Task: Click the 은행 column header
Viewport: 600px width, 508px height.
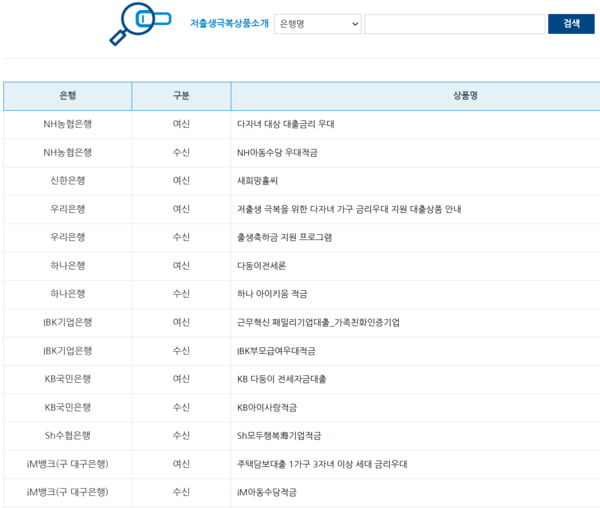Action: (67, 96)
